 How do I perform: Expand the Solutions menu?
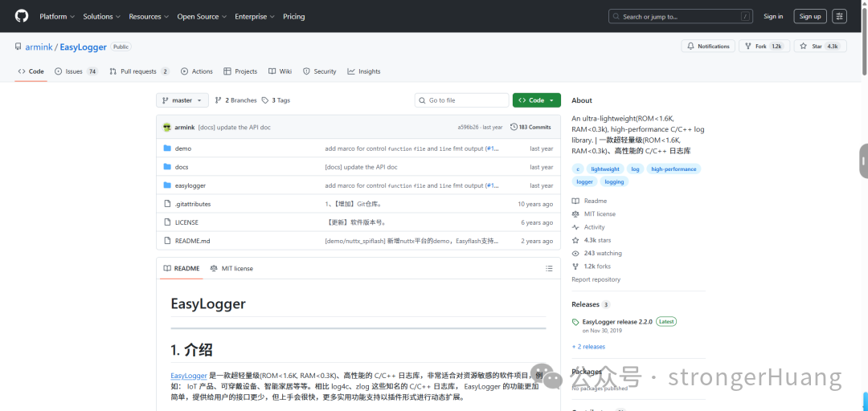pos(102,17)
